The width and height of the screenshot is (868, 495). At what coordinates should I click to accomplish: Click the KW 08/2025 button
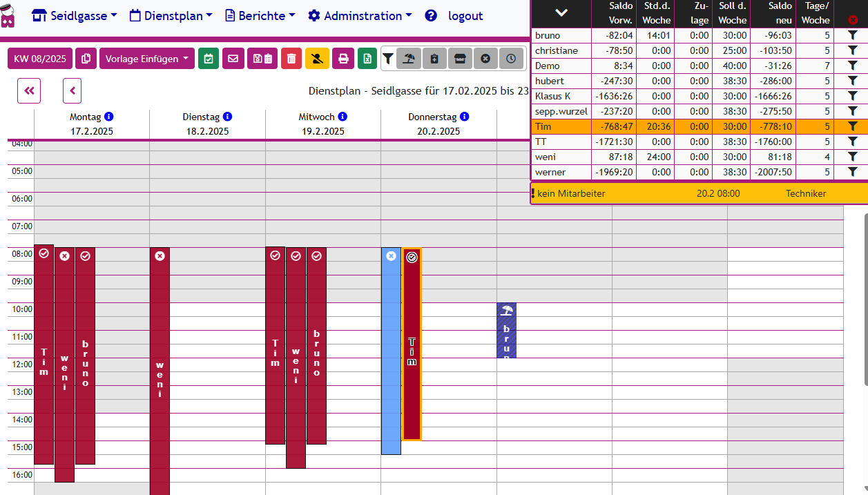tap(40, 59)
